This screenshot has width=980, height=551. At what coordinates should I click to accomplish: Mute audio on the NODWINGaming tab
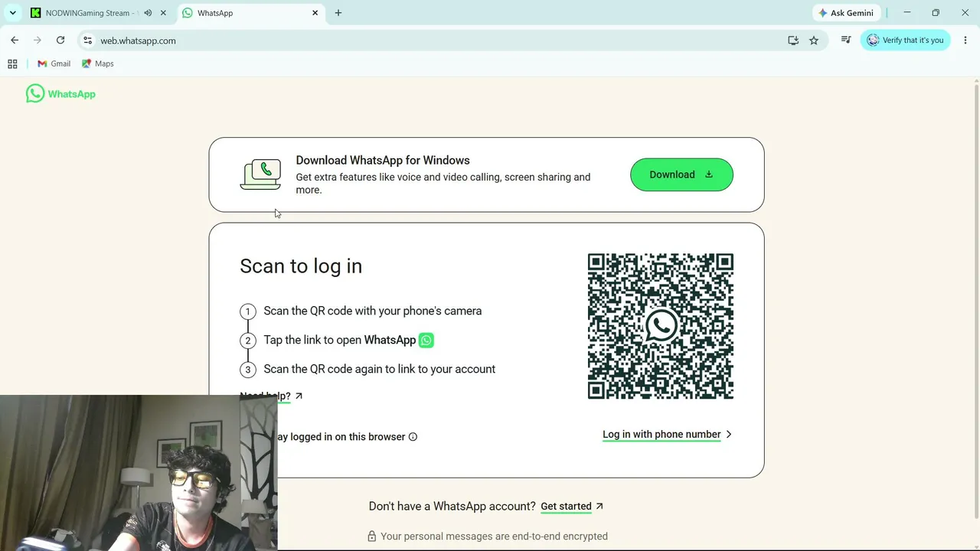(148, 13)
